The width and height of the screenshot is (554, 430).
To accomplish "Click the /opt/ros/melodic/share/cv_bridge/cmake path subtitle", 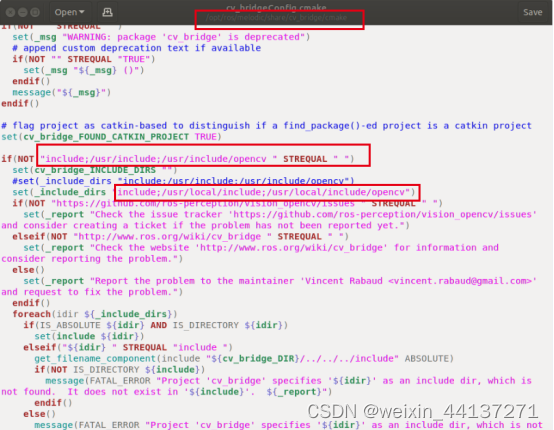I will pyautogui.click(x=276, y=18).
